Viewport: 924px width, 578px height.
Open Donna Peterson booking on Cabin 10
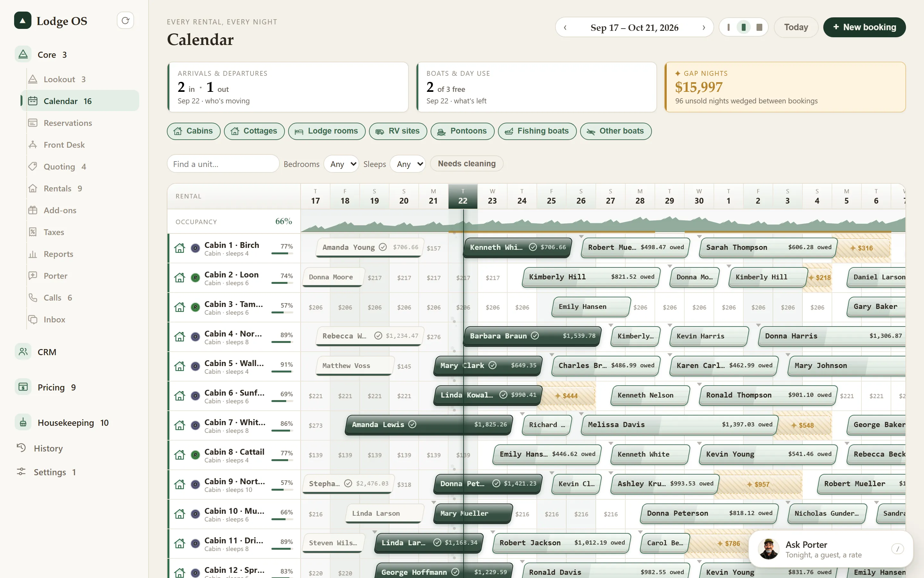click(709, 513)
